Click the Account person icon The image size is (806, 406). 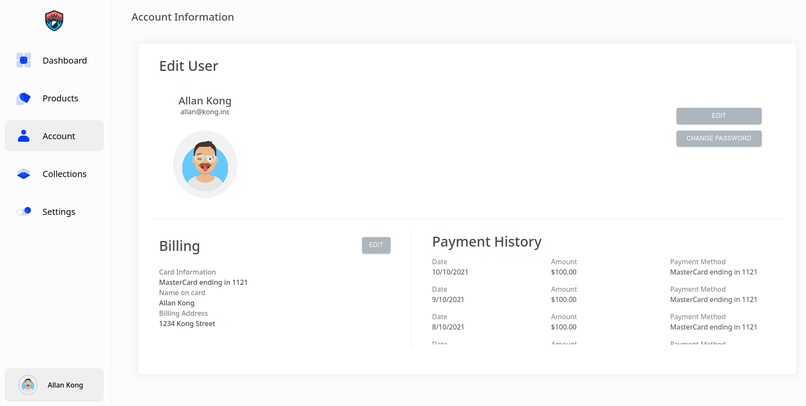click(24, 136)
